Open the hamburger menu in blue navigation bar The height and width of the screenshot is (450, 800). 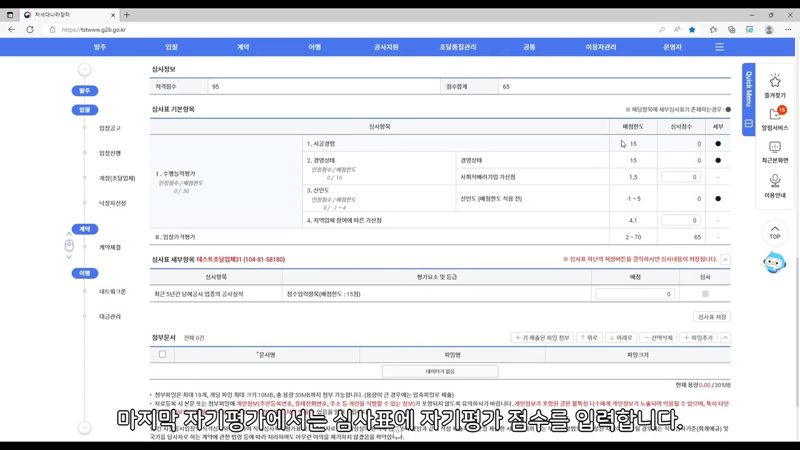[x=719, y=47]
